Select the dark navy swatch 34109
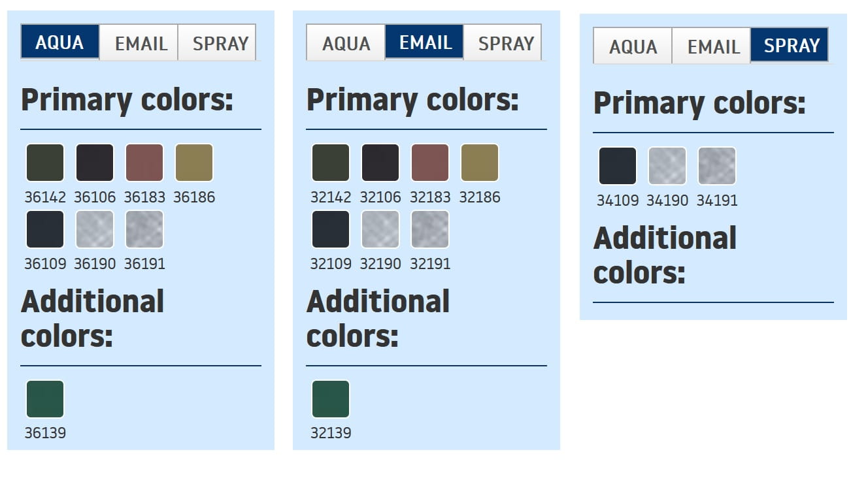This screenshot has height=482, width=868. [x=618, y=166]
